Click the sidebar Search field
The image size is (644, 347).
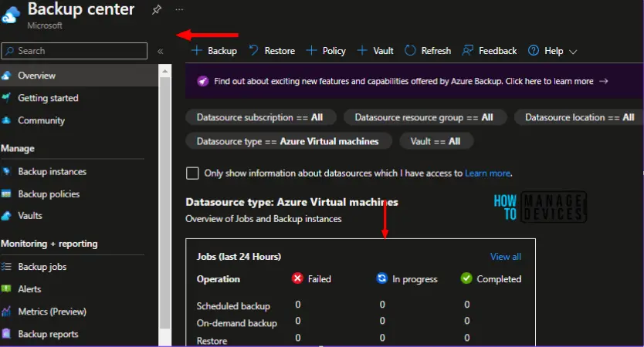tap(74, 51)
